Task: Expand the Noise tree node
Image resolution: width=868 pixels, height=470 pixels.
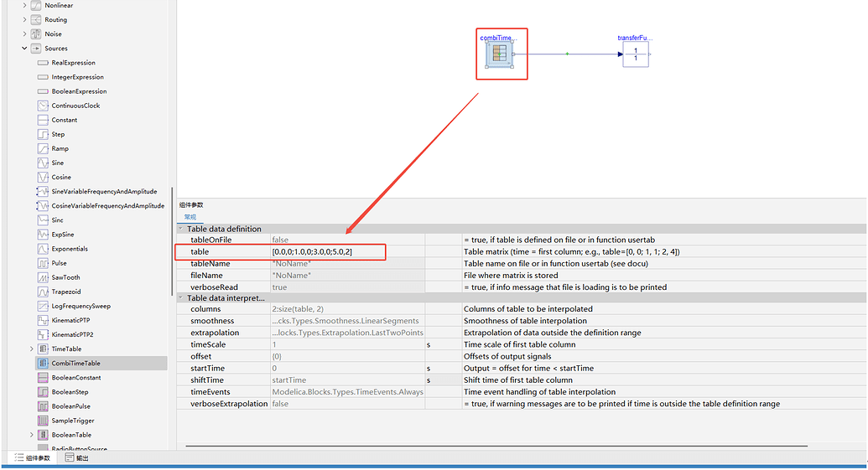Action: click(24, 34)
